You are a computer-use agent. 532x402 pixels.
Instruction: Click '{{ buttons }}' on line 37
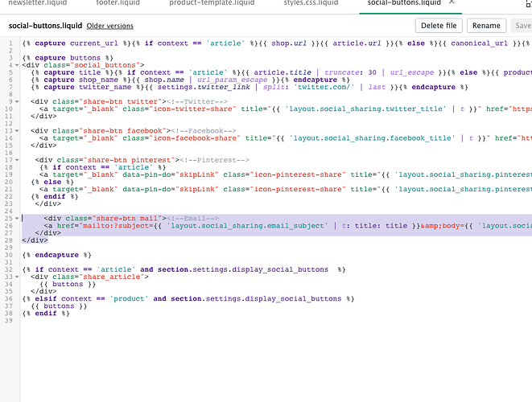tap(59, 306)
